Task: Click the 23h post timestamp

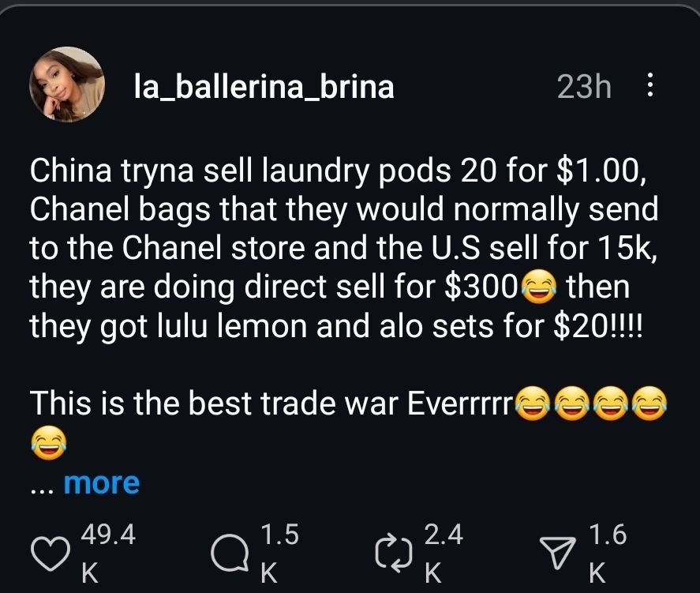Action: 583,87
